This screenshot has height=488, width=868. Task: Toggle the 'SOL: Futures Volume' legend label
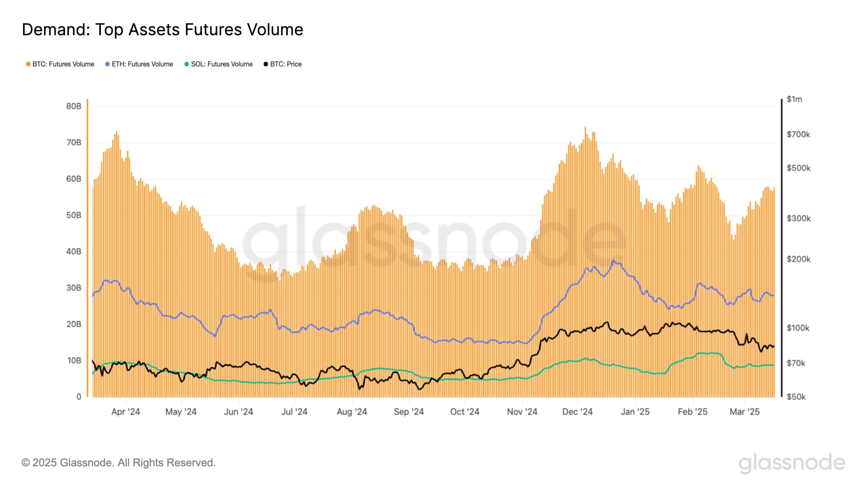coord(222,64)
